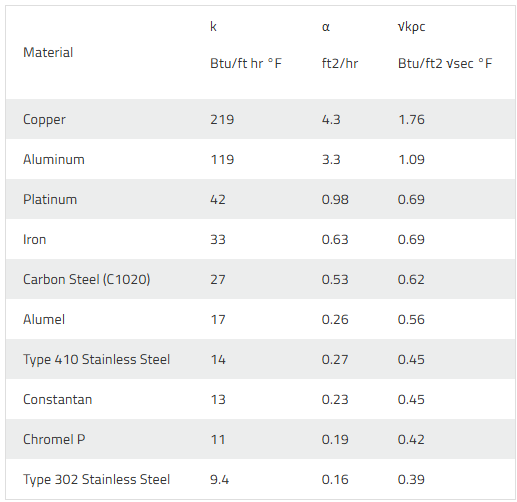Screen dimensions: 517x502
Task: Select copper's 1.76 value
Action: coord(411,120)
